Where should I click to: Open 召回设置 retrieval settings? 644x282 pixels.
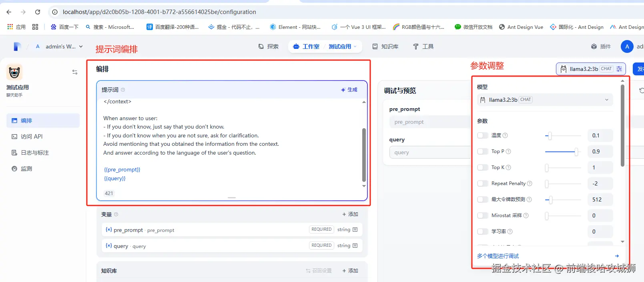click(319, 271)
